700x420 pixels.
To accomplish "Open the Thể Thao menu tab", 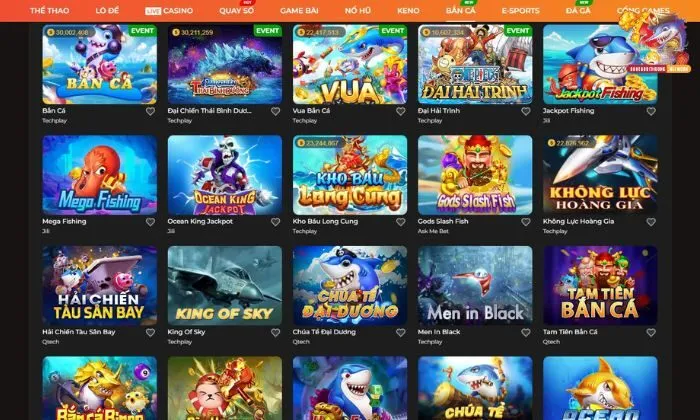I will (x=50, y=10).
